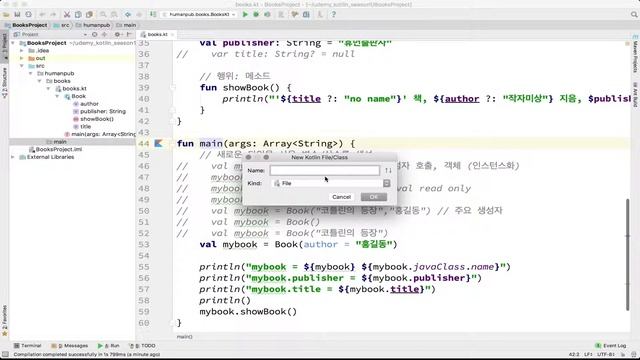Click the Redo arrow icon
640x360 pixels.
point(53,14)
